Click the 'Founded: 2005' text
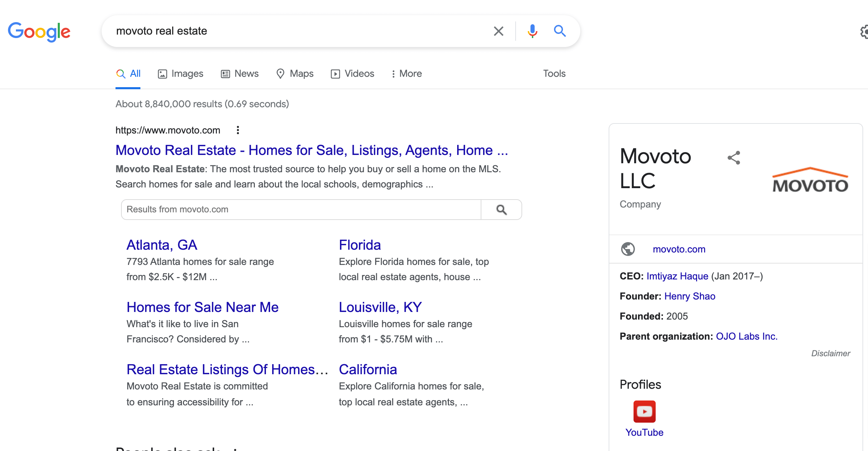The image size is (868, 451). pyautogui.click(x=654, y=316)
